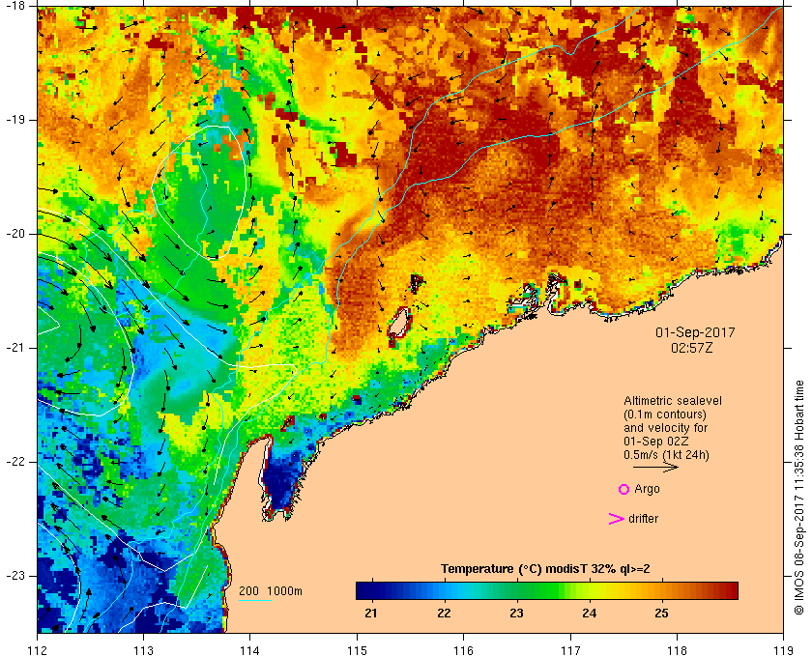
Task: Click the colorbar tick label 25
Action: coord(661,614)
